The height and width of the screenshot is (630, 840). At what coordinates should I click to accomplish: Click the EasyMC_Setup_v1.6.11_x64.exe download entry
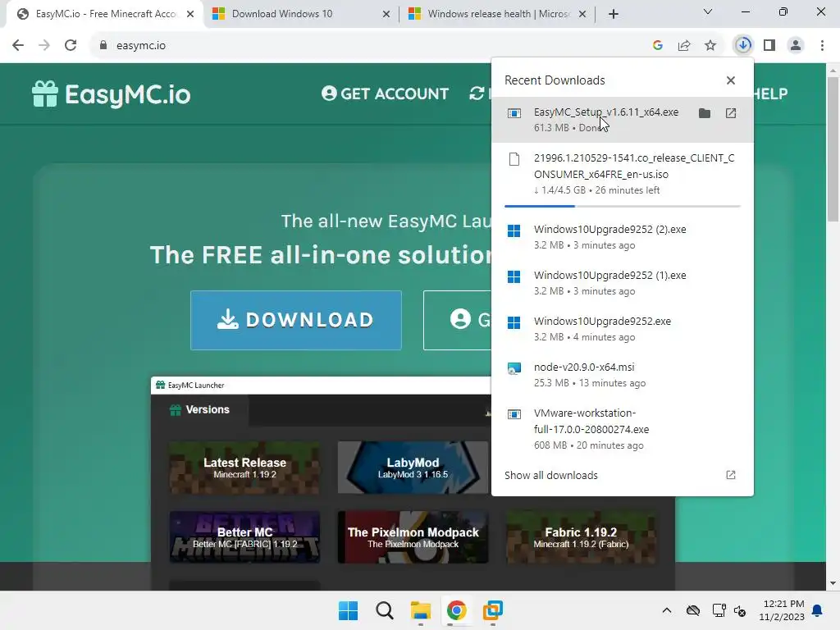pyautogui.click(x=623, y=120)
